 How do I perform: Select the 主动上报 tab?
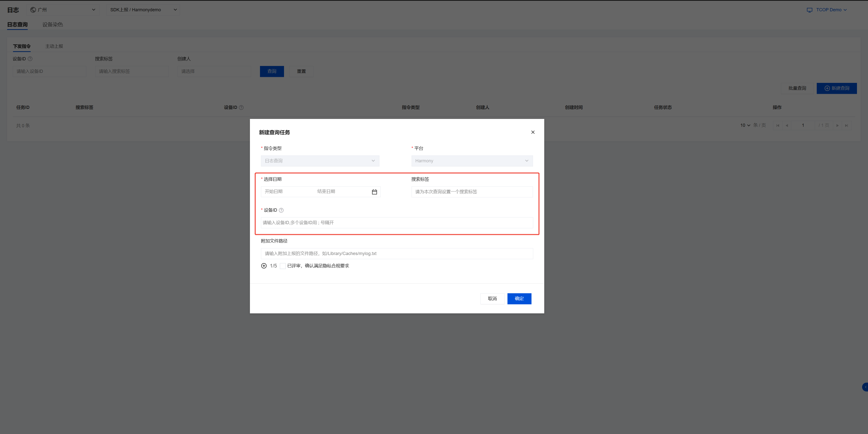(x=54, y=46)
